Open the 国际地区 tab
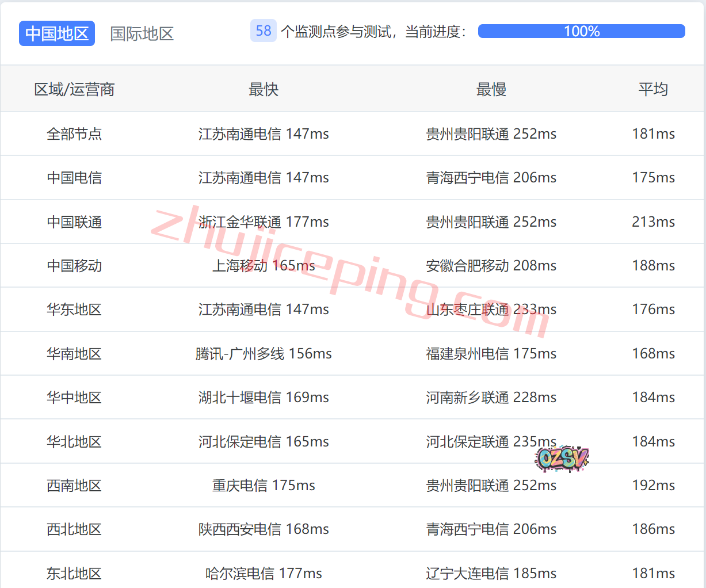The height and width of the screenshot is (588, 706). click(x=142, y=33)
